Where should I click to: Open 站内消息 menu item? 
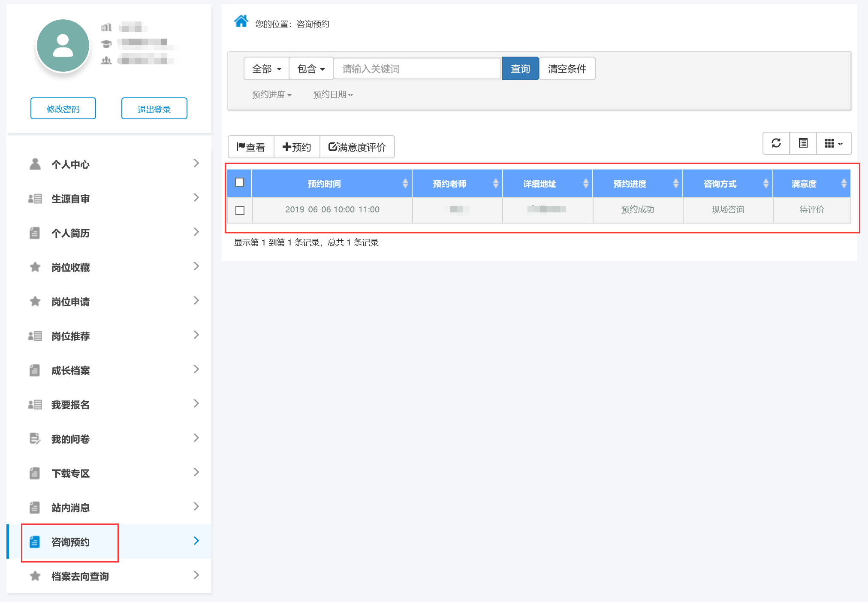tap(109, 507)
